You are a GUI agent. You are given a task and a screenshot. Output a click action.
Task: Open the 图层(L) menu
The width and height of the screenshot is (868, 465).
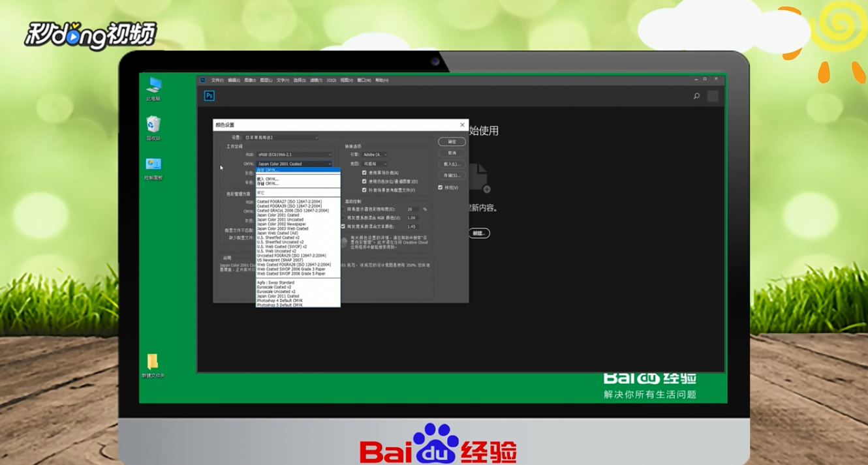(x=266, y=80)
